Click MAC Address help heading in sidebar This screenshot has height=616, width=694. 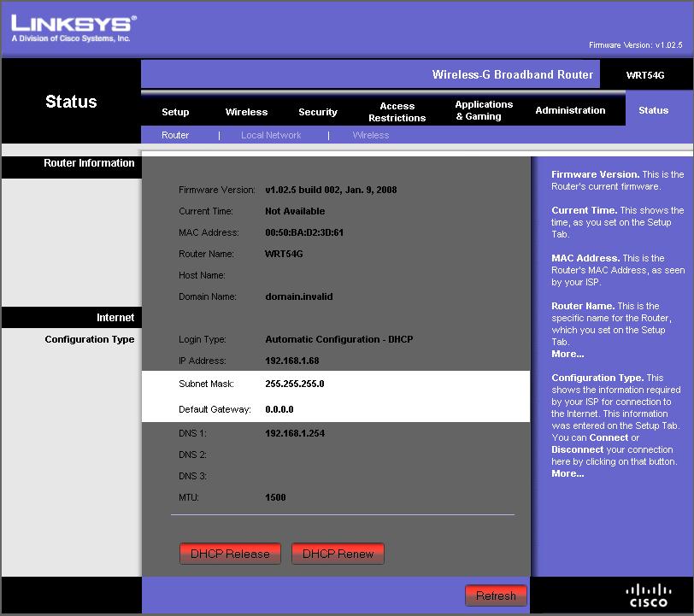pyautogui.click(x=585, y=258)
